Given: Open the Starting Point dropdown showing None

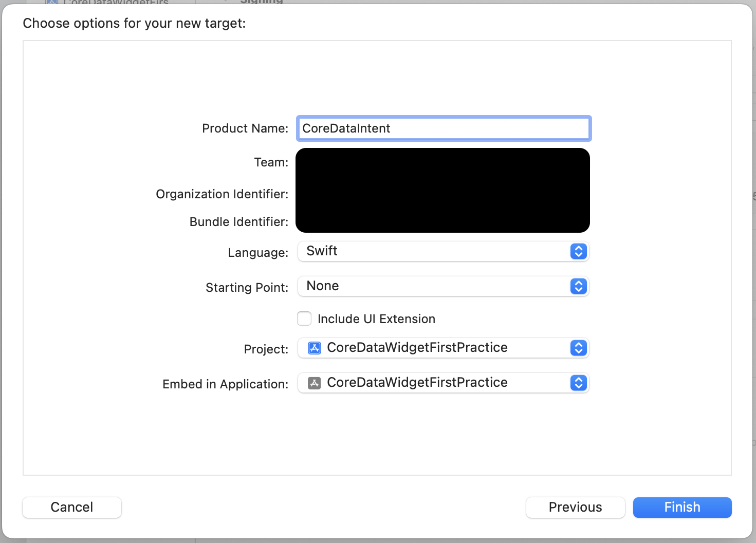Looking at the screenshot, I should (x=442, y=286).
